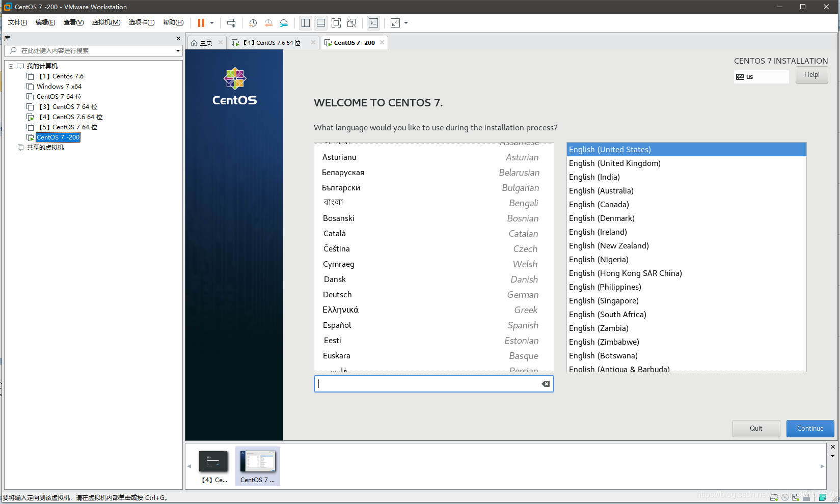Open the 【4】Ce... VM thumbnail
This screenshot has height=504, width=840.
coord(213,466)
